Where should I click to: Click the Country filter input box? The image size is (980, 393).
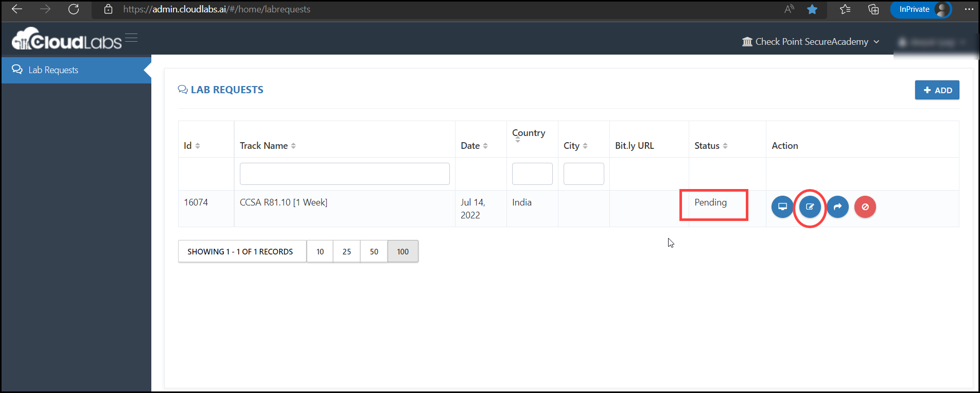[532, 174]
